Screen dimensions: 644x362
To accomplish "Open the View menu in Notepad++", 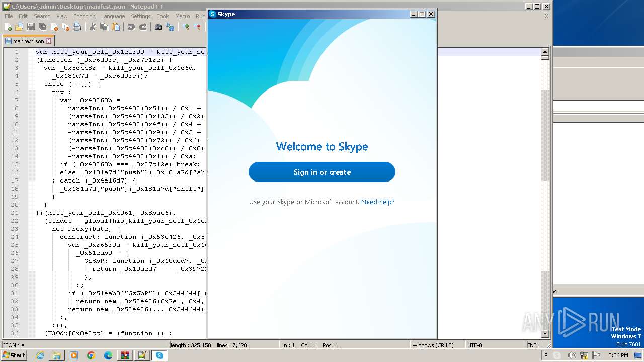I will [x=62, y=16].
